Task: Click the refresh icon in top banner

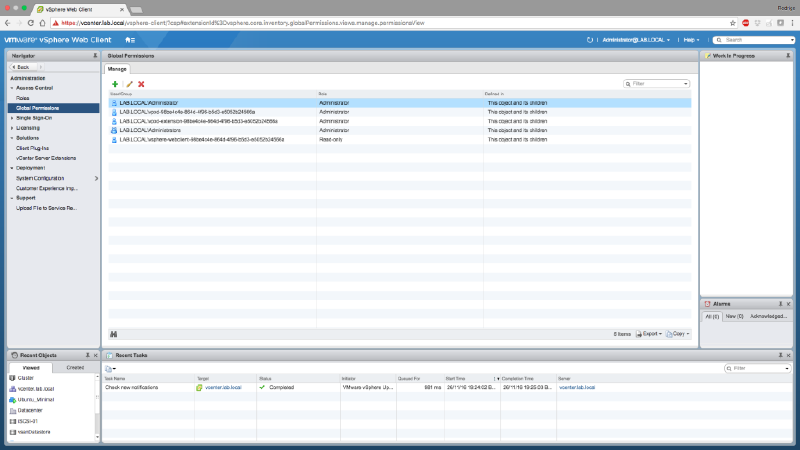Action: [x=591, y=39]
